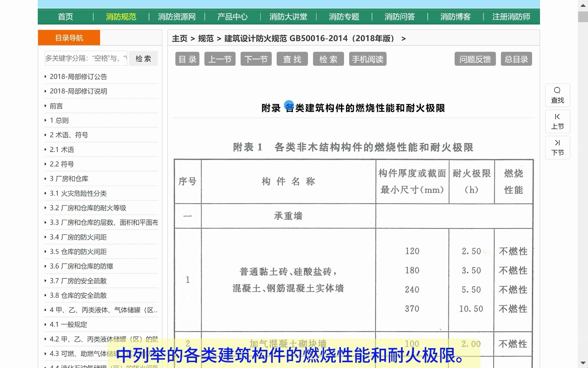
Task: Switch to the 消防大讲堂 section
Action: (x=288, y=16)
